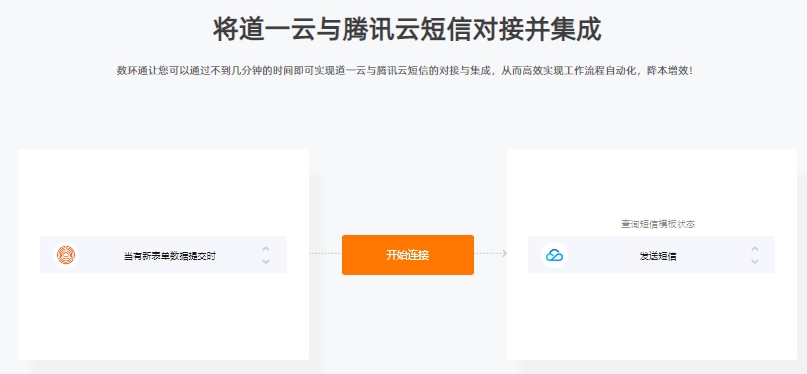Click down chevron in 发送短信 selector
Image resolution: width=807 pixels, height=374 pixels.
(x=755, y=261)
